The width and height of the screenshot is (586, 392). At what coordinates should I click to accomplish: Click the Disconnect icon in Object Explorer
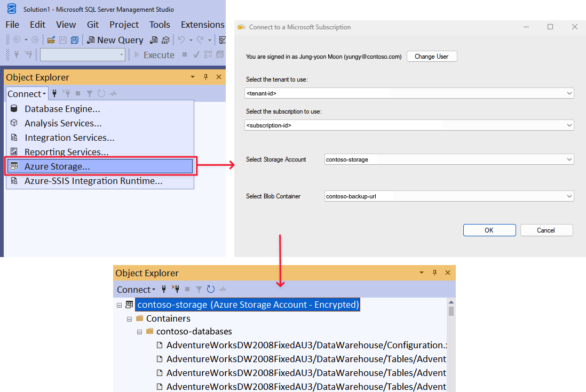[x=67, y=93]
